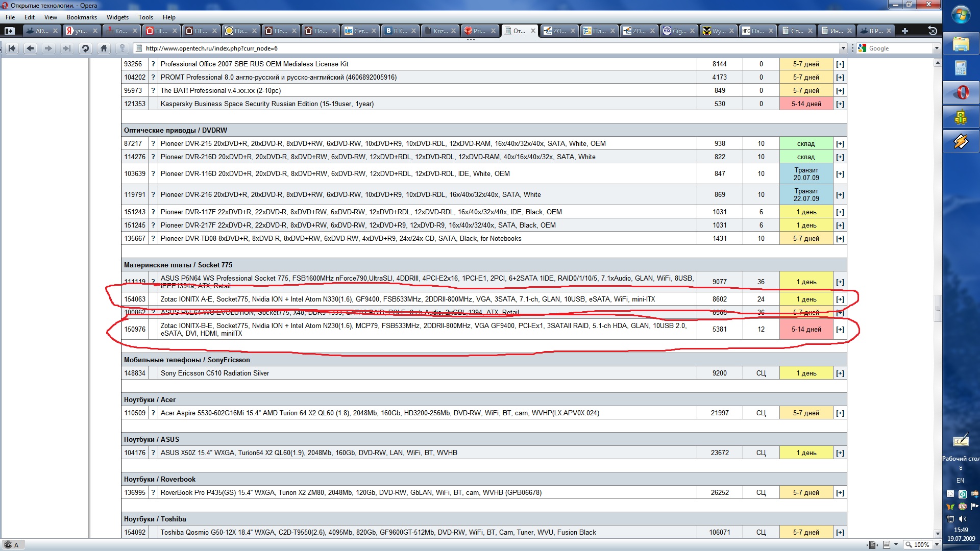The width and height of the screenshot is (980, 551).
Task: Click [+] on Kaspersky Business Space Security row
Action: [840, 104]
